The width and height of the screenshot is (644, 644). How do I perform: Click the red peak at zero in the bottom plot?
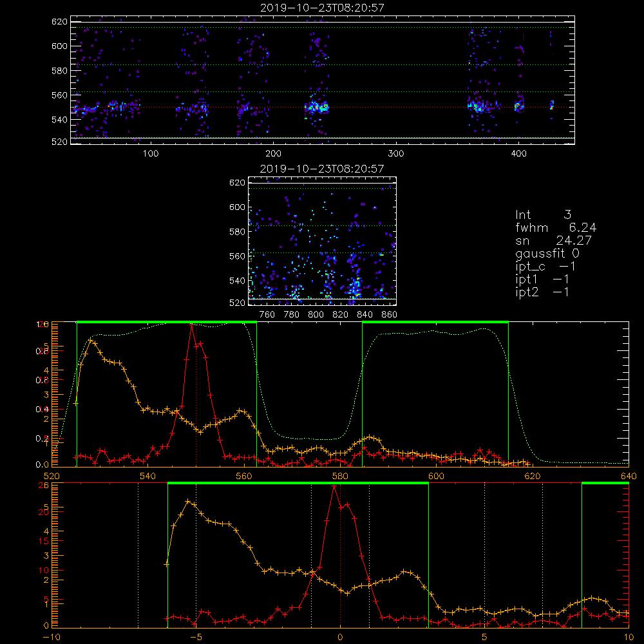[x=334, y=486]
